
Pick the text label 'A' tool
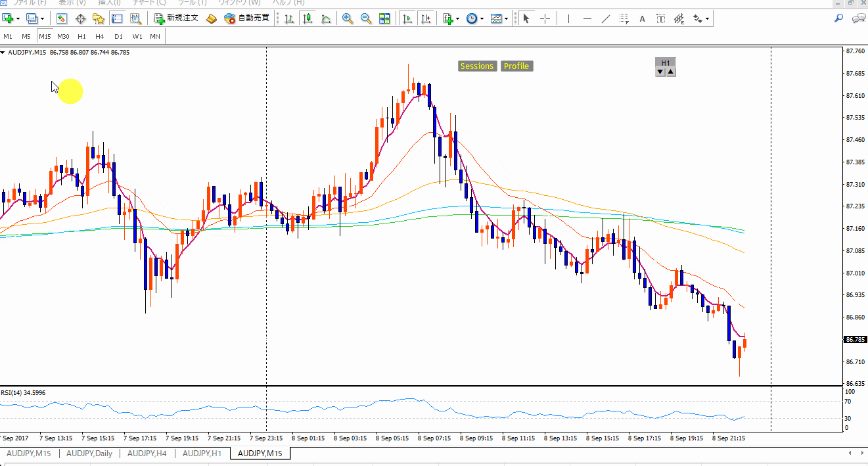pos(642,18)
